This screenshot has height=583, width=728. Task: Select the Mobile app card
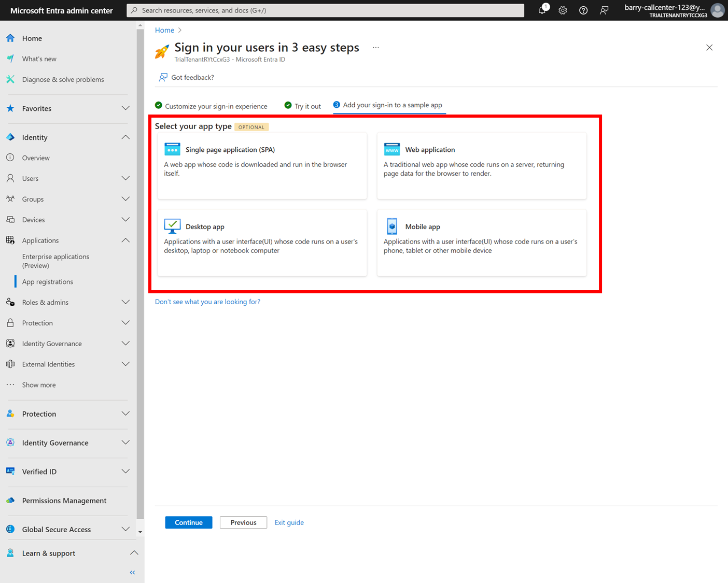click(482, 243)
